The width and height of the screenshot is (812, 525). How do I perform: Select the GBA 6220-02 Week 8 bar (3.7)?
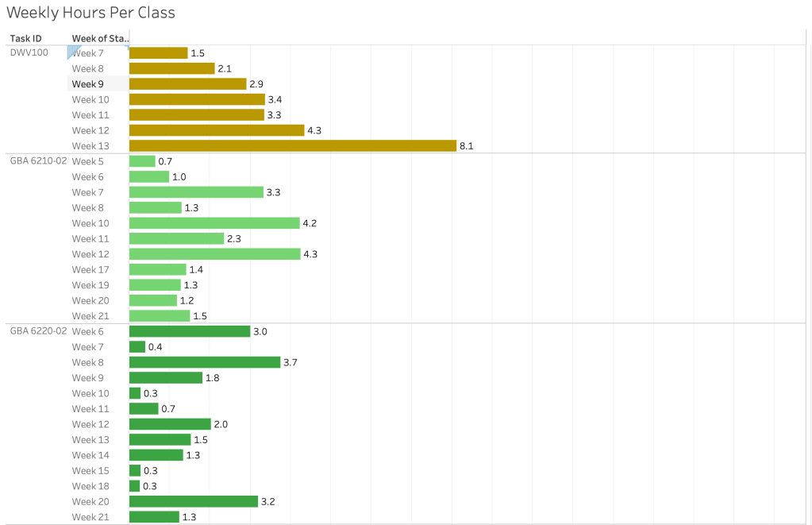205,362
